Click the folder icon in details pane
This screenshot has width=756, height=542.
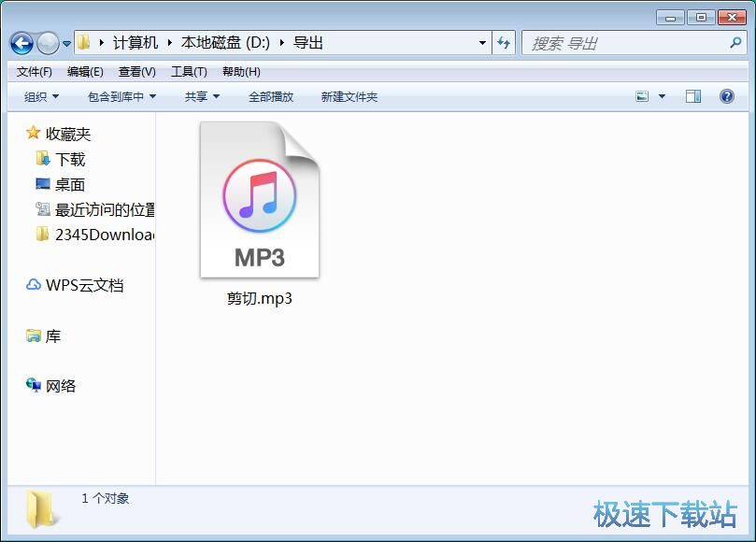43,509
